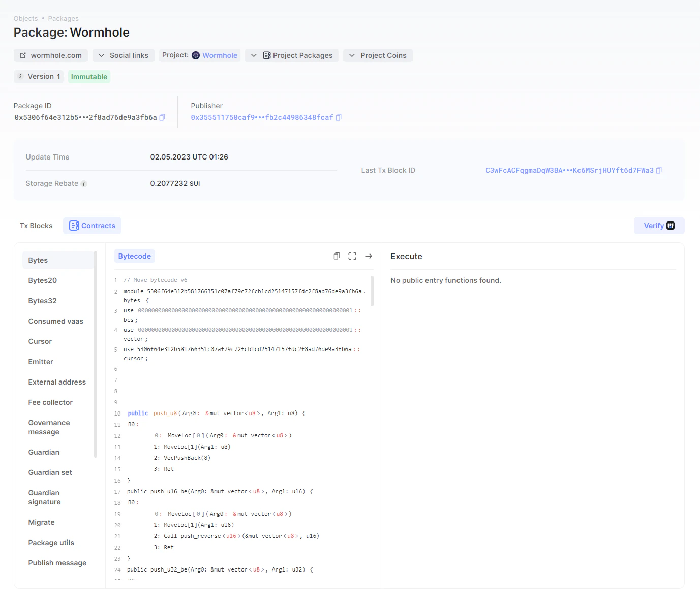The height and width of the screenshot is (603, 700).
Task: Go to Packages breadcrumb
Action: [64, 19]
